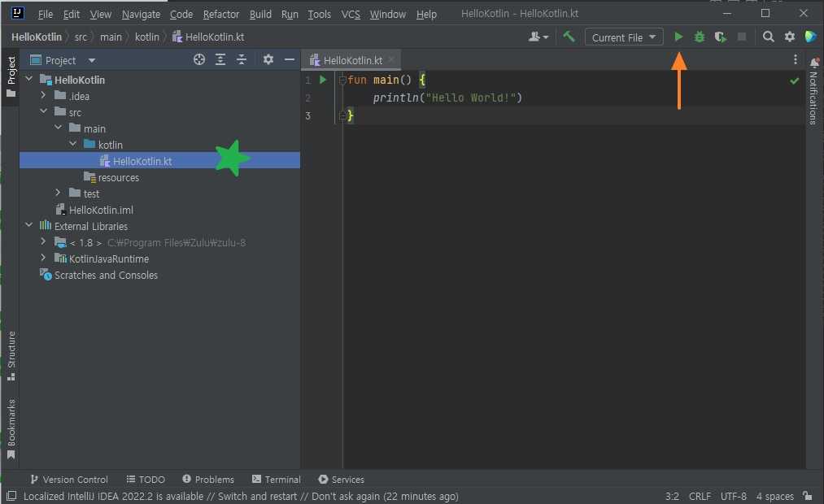Close the HelloKotlin.kt editor tab

tap(391, 59)
